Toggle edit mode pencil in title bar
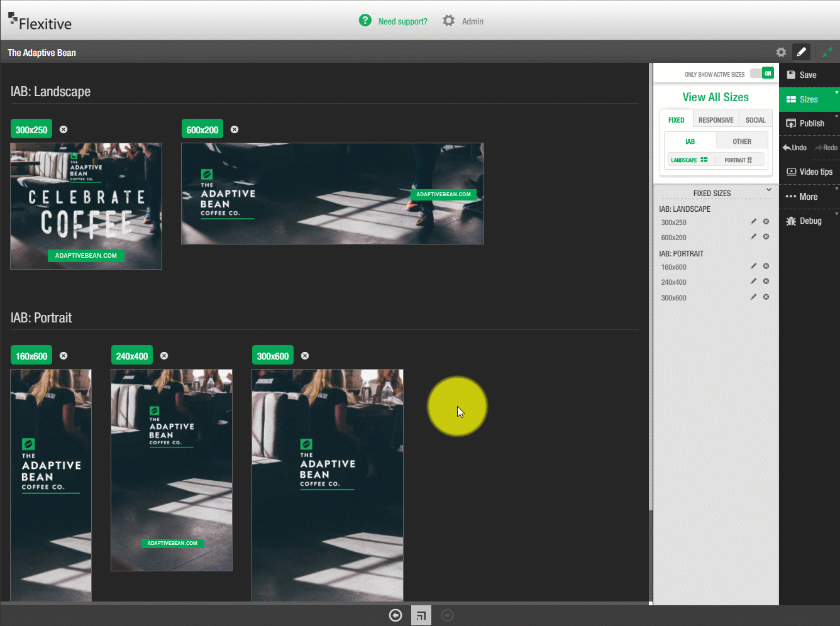The image size is (840, 626). click(x=801, y=52)
